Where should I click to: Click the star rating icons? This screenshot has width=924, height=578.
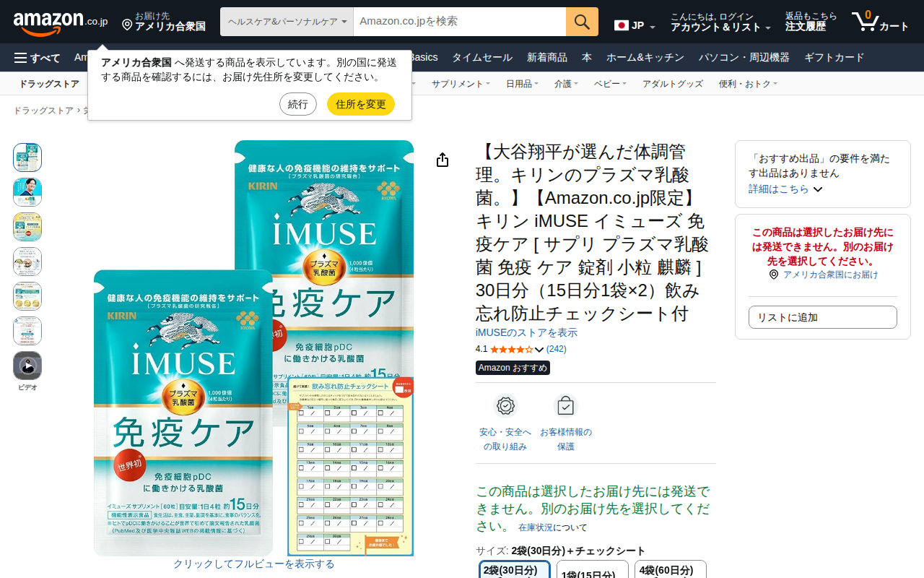click(x=511, y=350)
